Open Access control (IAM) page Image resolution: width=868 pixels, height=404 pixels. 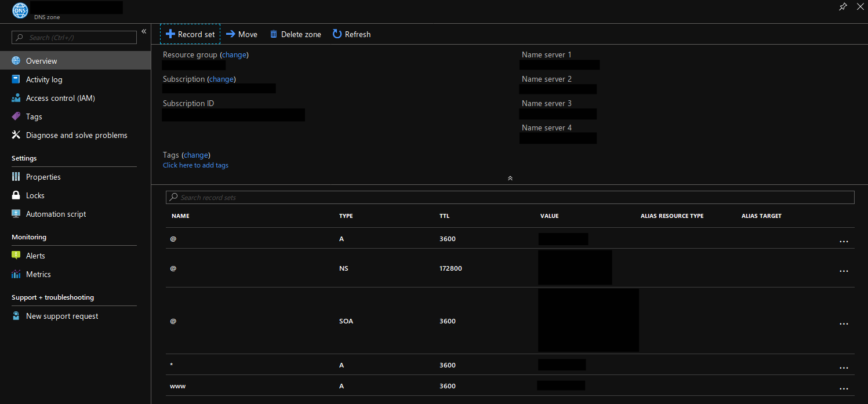point(60,98)
